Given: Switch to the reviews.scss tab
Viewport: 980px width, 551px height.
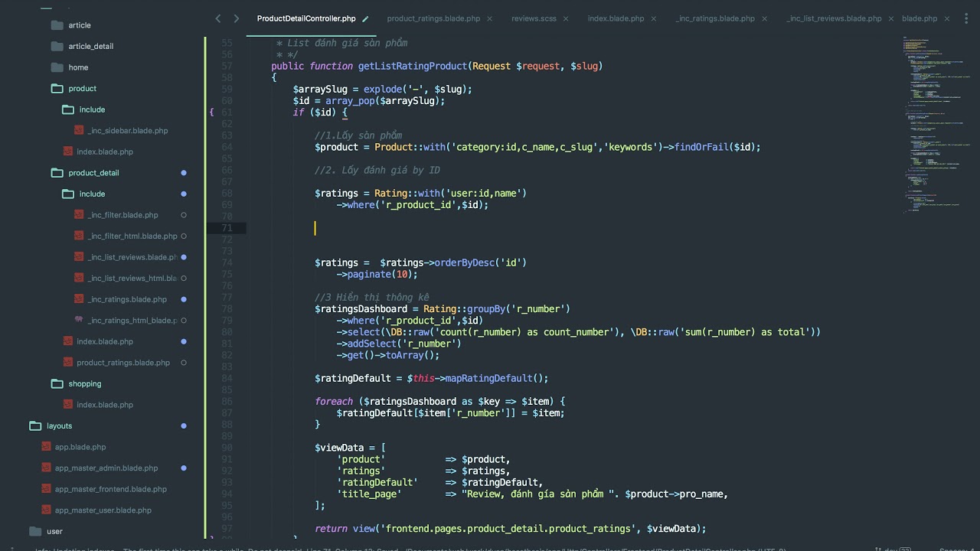Looking at the screenshot, I should tap(534, 18).
